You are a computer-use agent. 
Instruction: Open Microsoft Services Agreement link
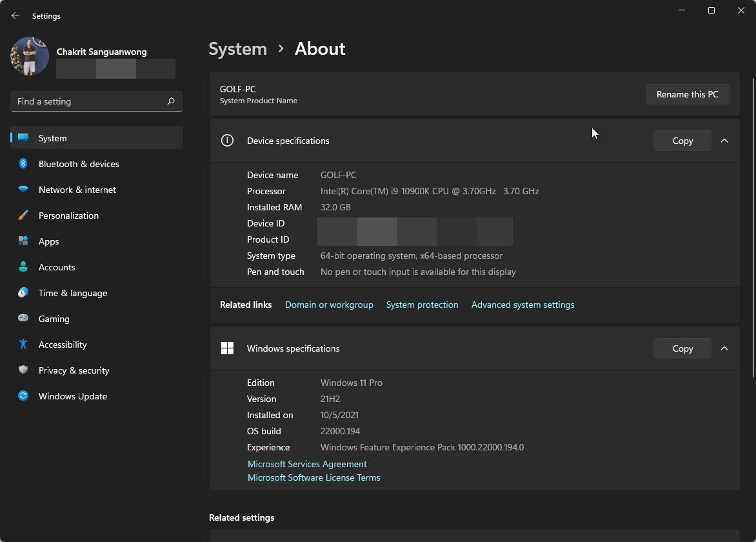tap(307, 464)
